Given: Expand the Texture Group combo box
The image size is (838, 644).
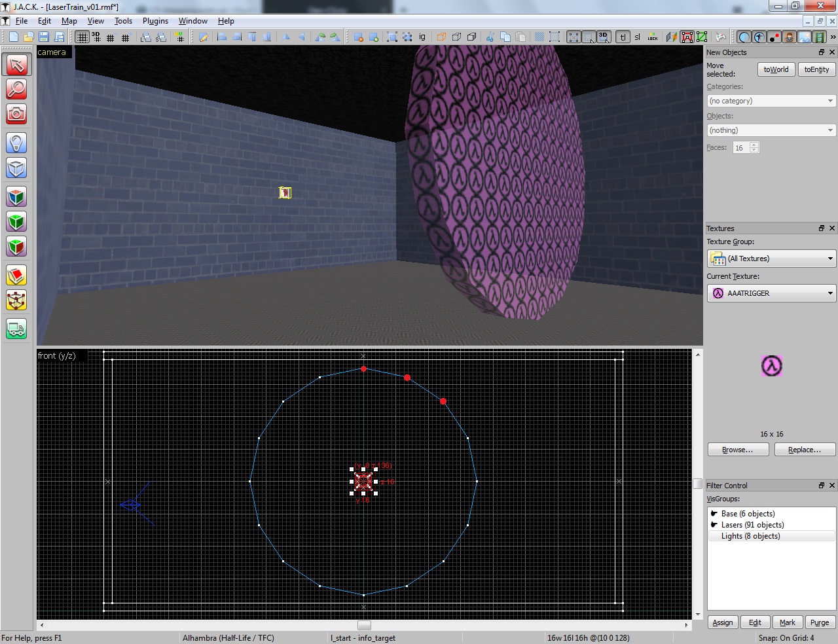Looking at the screenshot, I should [771, 259].
